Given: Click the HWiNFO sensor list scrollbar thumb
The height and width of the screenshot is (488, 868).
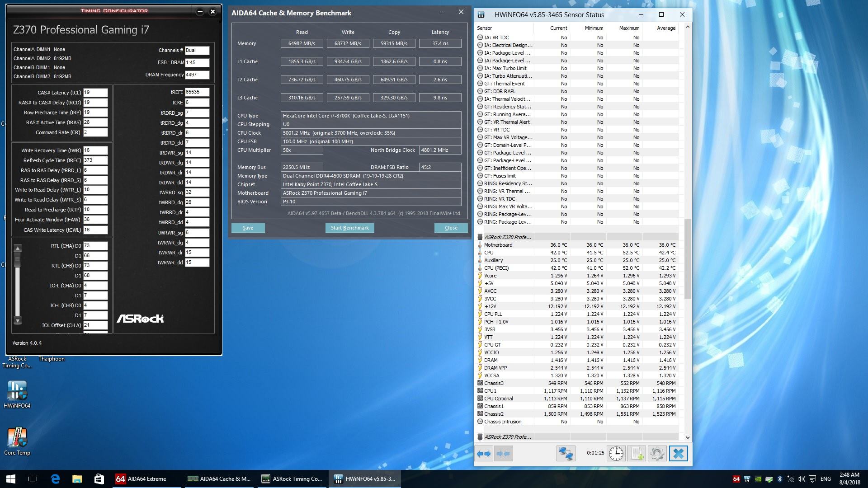Looking at the screenshot, I should [688, 258].
